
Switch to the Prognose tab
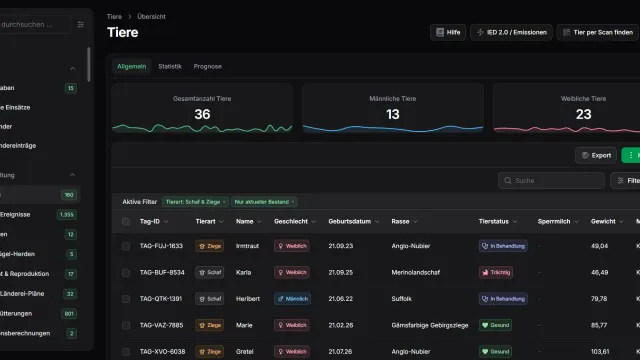tap(208, 67)
